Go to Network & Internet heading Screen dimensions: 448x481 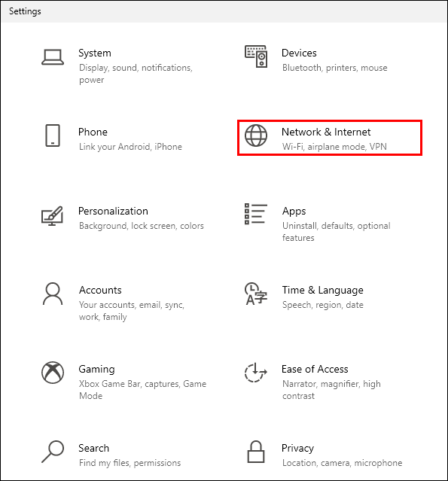(x=326, y=132)
